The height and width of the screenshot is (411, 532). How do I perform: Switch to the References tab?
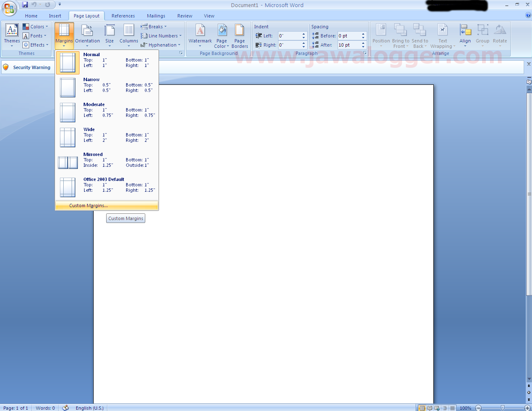click(123, 16)
